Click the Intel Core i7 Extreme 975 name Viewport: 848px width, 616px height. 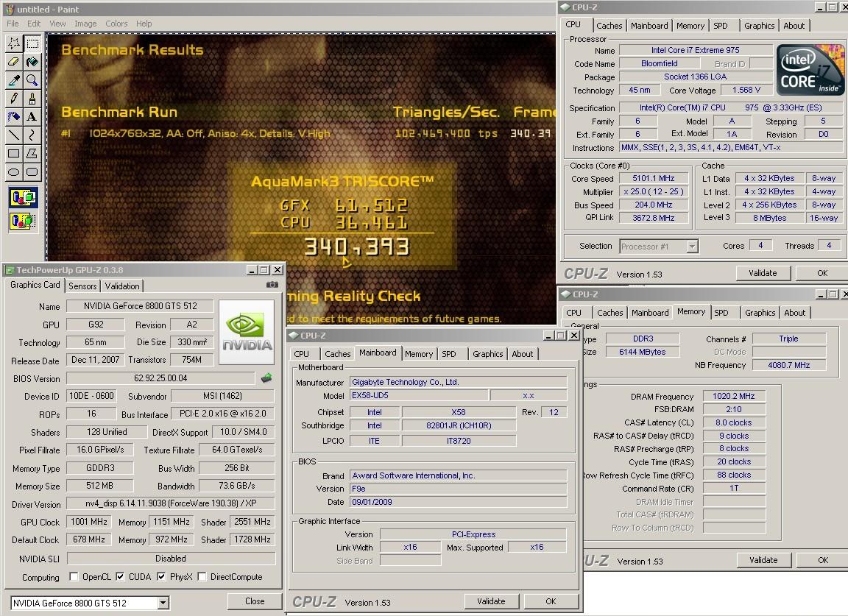[x=696, y=50]
